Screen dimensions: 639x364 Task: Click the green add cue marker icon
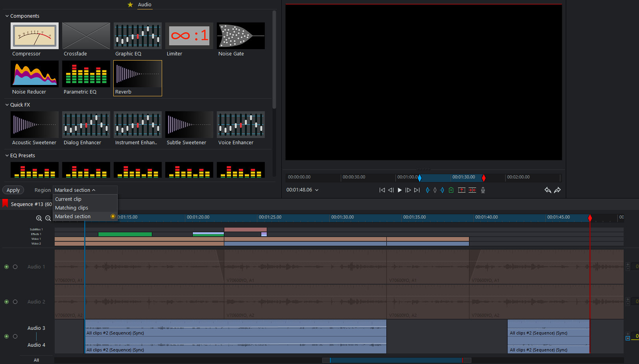click(x=451, y=190)
